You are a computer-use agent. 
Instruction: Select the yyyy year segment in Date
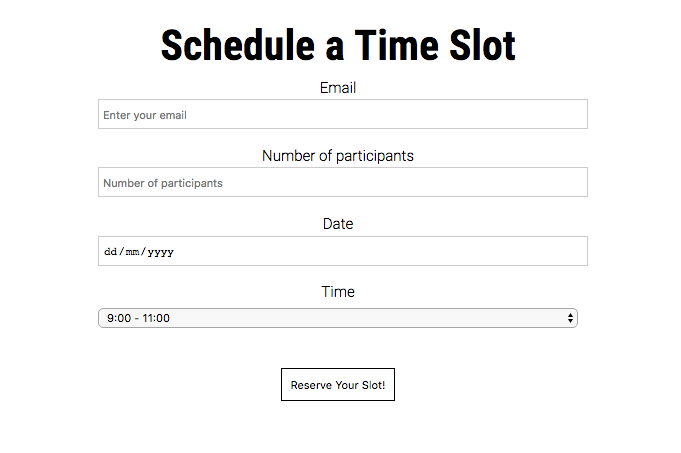[x=160, y=252]
